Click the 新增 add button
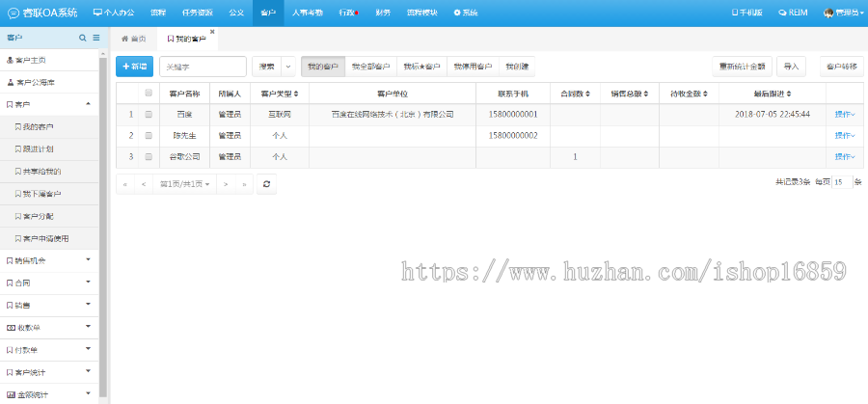The height and width of the screenshot is (404, 868). pos(134,67)
